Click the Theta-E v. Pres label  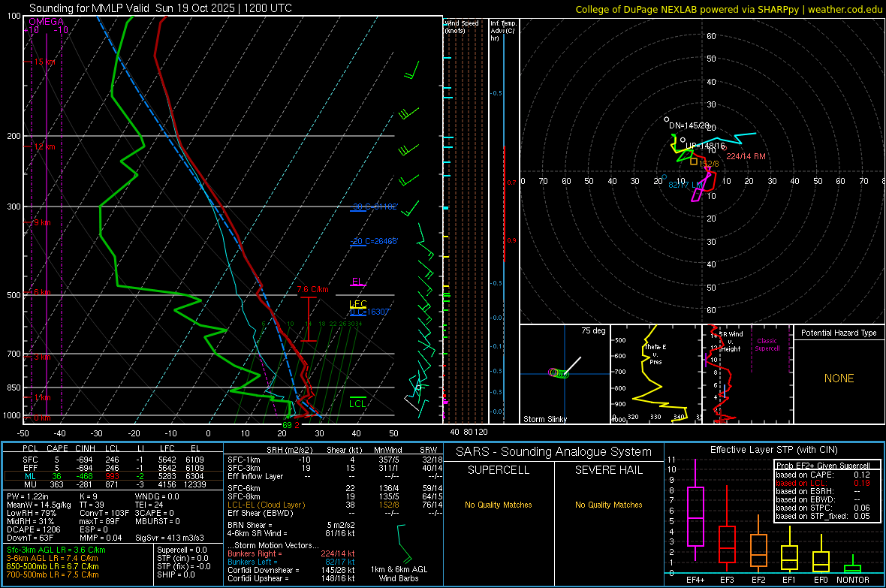click(655, 354)
